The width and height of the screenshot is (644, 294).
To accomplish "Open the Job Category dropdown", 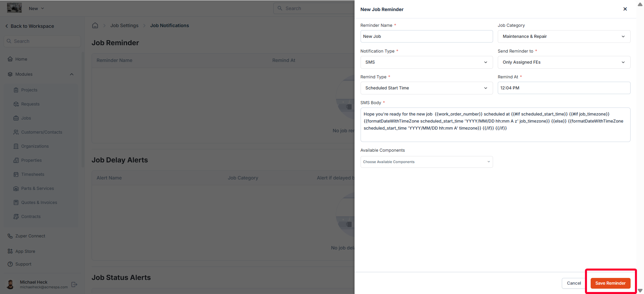I will tap(564, 36).
